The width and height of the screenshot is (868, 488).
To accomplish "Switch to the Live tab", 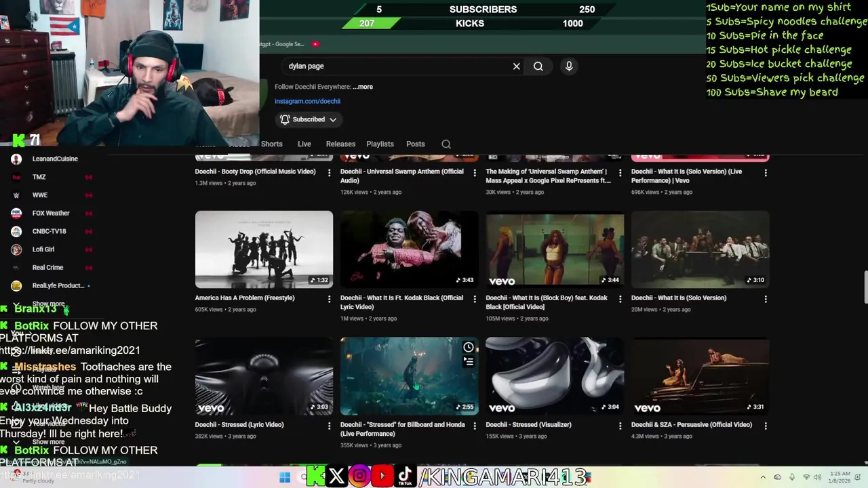I will coord(304,144).
